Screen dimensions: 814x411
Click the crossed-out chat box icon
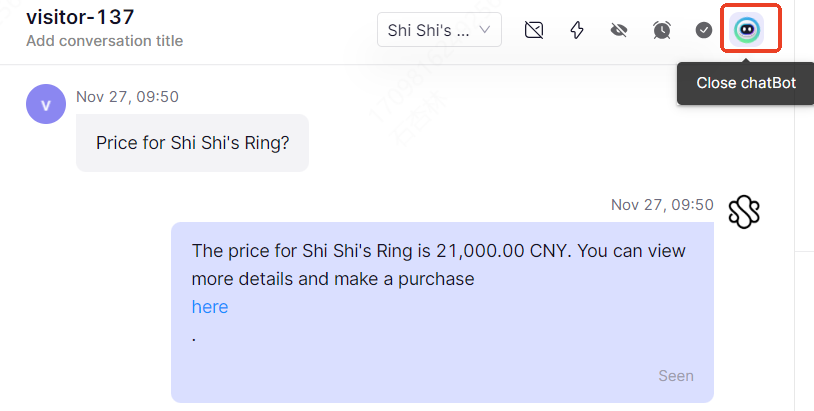coord(534,30)
